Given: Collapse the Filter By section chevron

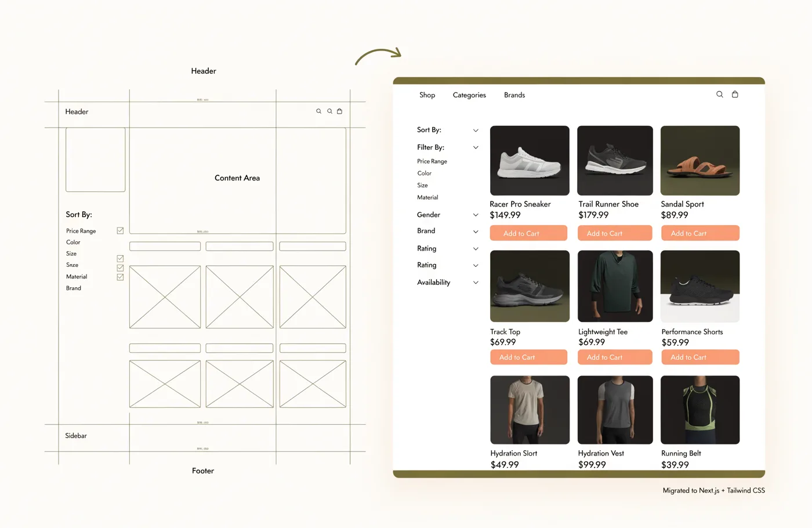Looking at the screenshot, I should point(476,147).
